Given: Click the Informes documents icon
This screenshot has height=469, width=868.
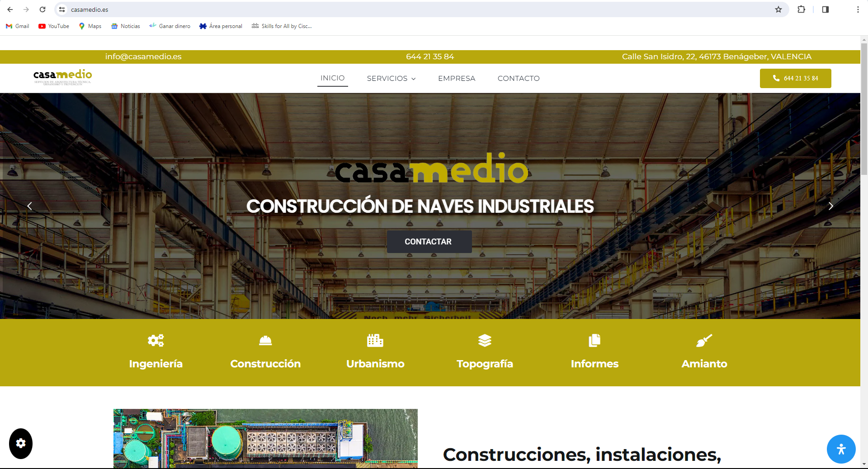Looking at the screenshot, I should tap(594, 341).
